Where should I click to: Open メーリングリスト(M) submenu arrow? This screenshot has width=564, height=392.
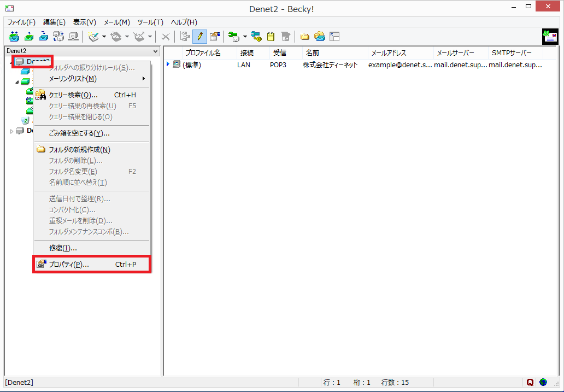click(x=144, y=79)
